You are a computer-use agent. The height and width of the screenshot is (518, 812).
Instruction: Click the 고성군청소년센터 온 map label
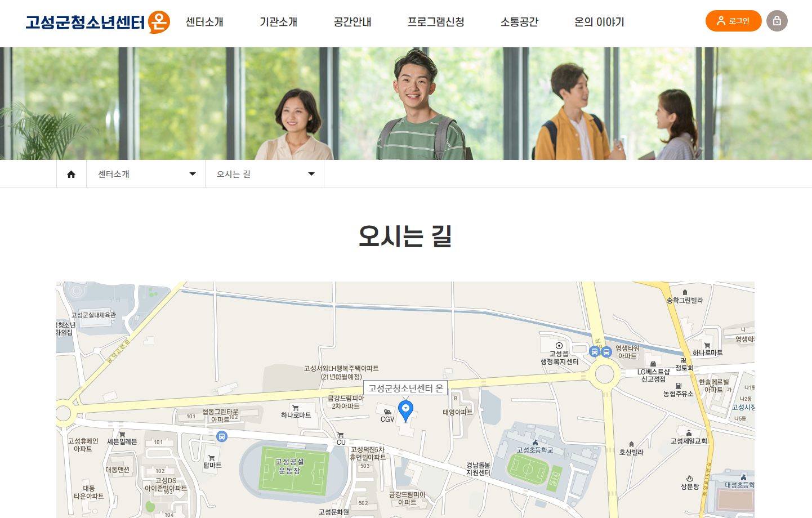405,388
